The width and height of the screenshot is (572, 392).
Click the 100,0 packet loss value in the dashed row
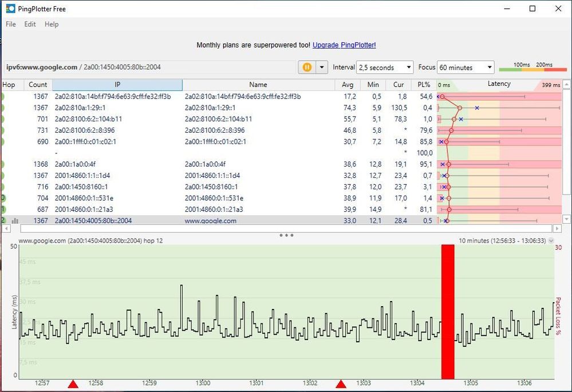click(425, 153)
